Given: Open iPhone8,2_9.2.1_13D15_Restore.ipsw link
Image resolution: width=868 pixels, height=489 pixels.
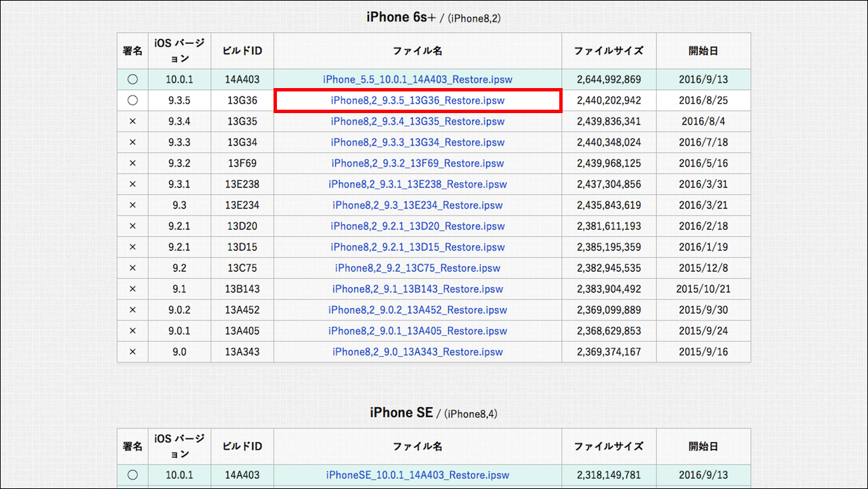Looking at the screenshot, I should pos(418,247).
